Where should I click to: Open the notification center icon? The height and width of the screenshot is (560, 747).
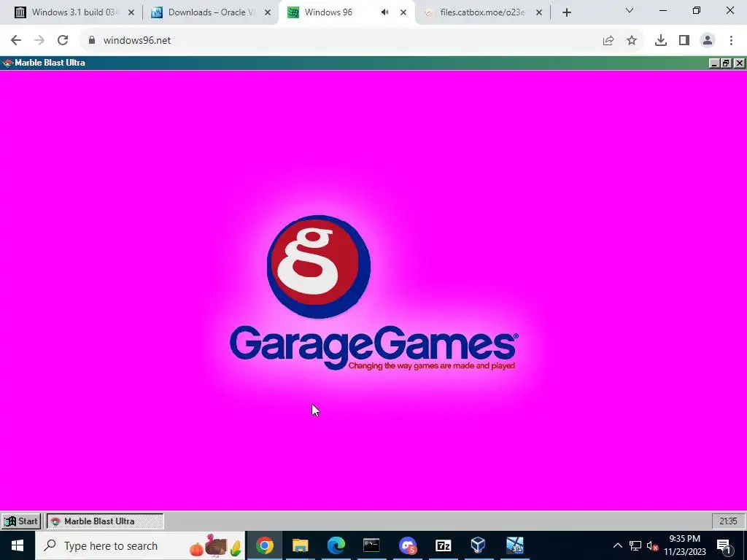[724, 545]
